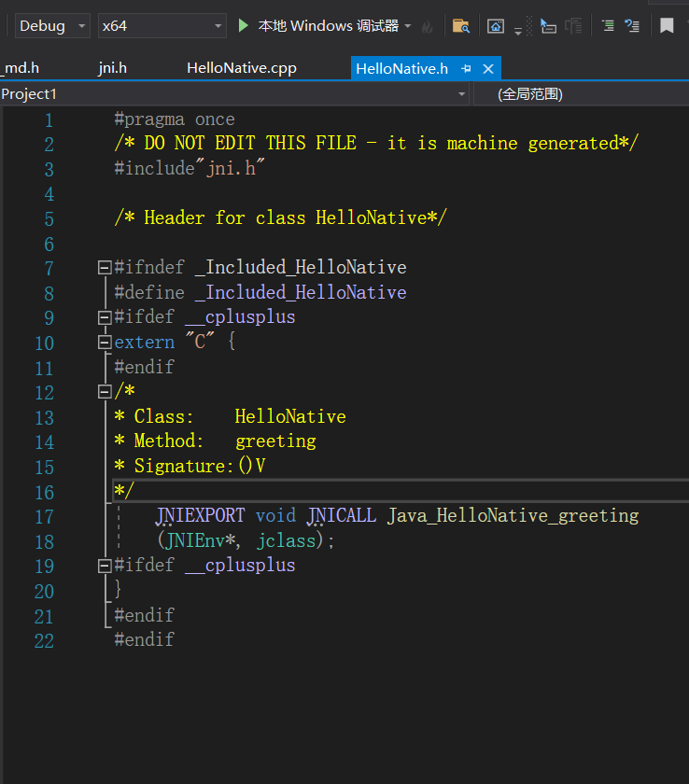Open the x64 platform dropdown
Viewport: 689px width, 784px height.
pyautogui.click(x=162, y=26)
